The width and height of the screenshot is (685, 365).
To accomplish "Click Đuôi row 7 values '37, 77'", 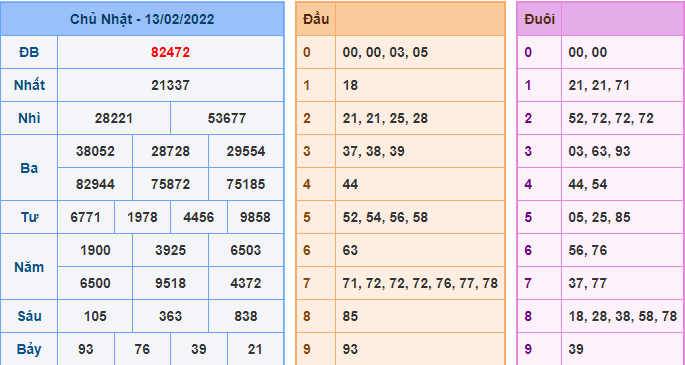I will pyautogui.click(x=588, y=283).
